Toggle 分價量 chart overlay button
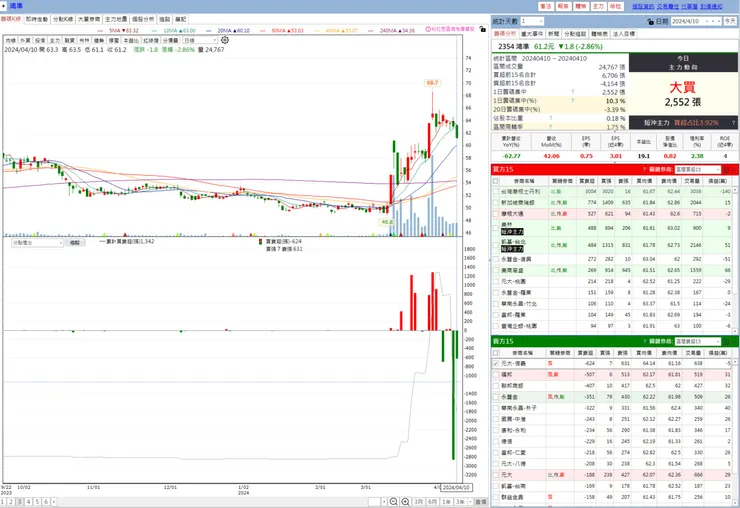This screenshot has width=740, height=508. [170, 41]
